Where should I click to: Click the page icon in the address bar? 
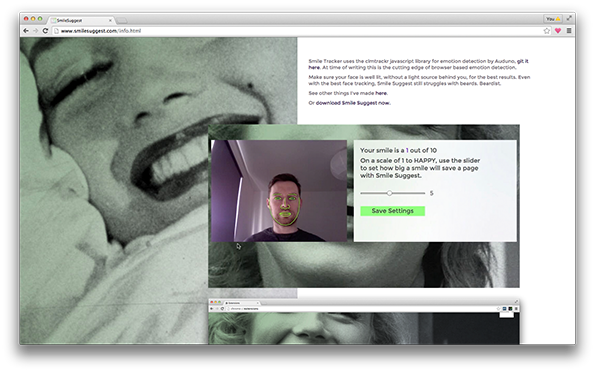56,31
